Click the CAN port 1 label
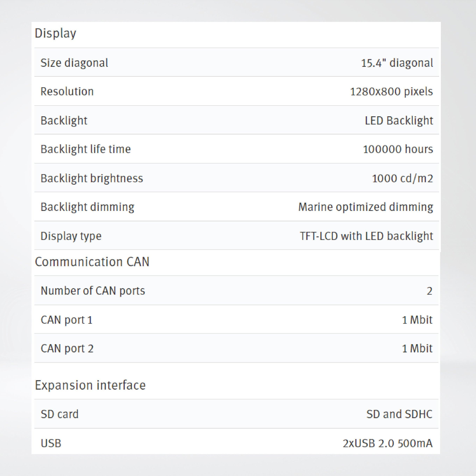Screen dimensions: 476x476 pos(66,320)
